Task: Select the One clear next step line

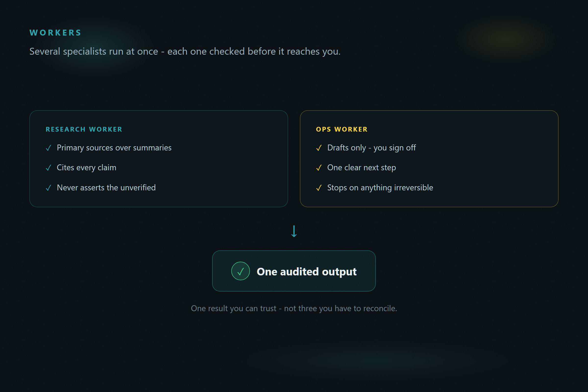Action: [362, 168]
